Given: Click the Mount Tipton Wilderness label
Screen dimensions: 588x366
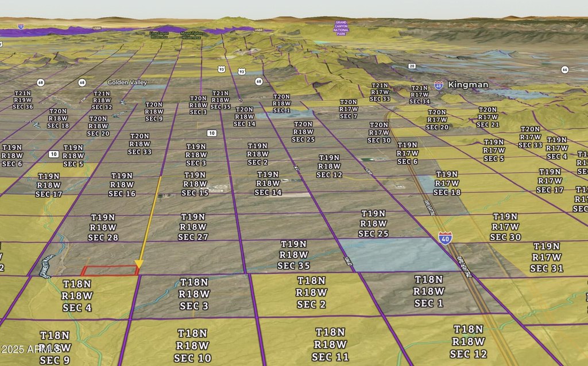Looking at the screenshot, I should (190, 35).
